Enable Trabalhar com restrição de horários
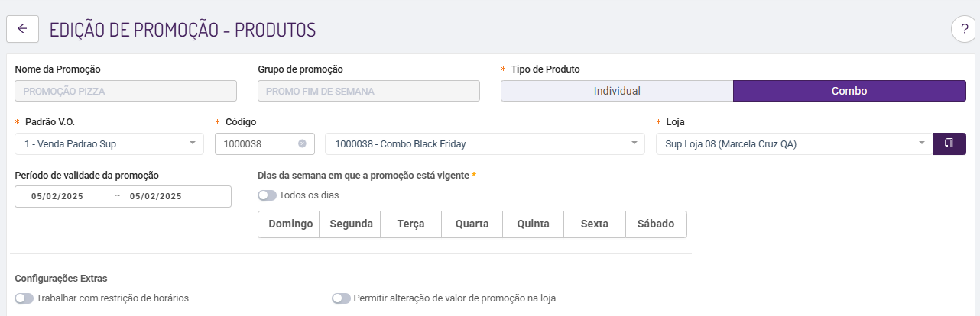 pos(24,298)
